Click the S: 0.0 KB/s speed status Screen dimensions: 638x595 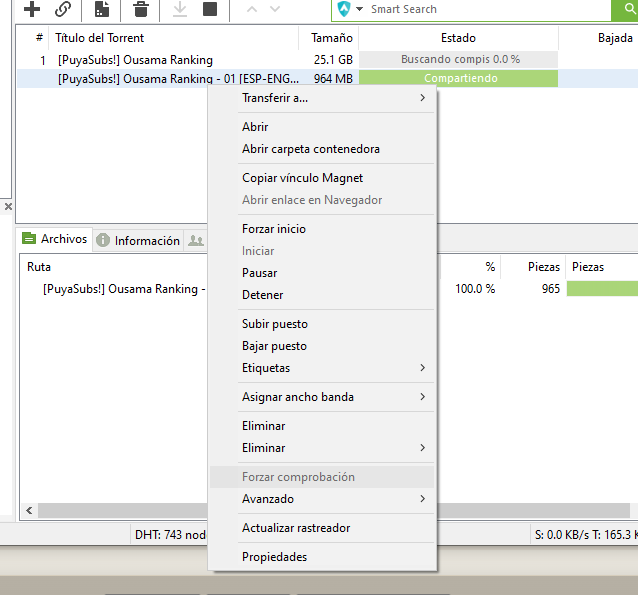585,534
